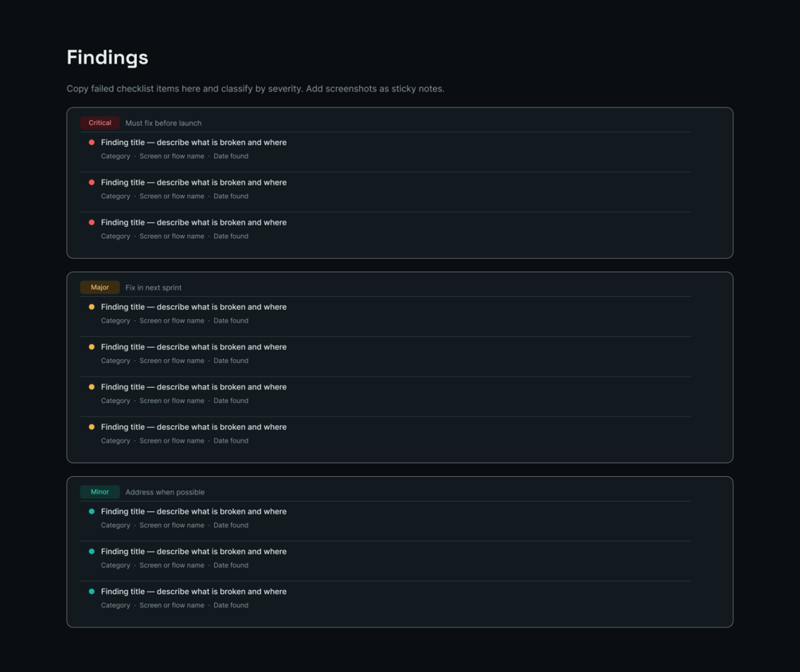This screenshot has width=800, height=672.
Task: Edit the second Minor finding title text
Action: (x=194, y=552)
